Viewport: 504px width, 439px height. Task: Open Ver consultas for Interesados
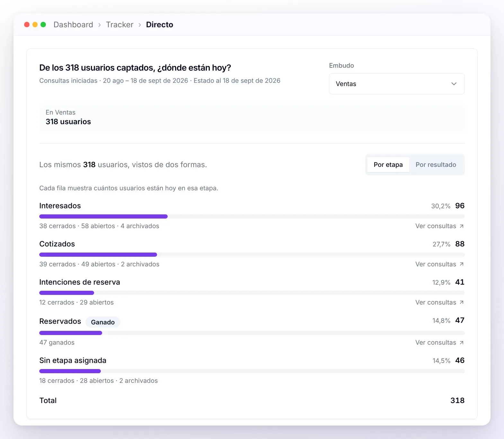(439, 226)
